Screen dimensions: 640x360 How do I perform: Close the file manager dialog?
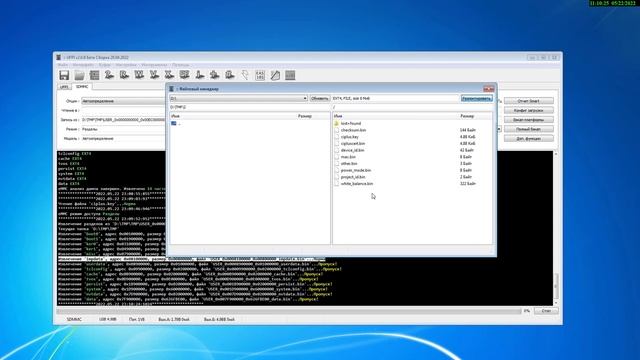(489, 89)
